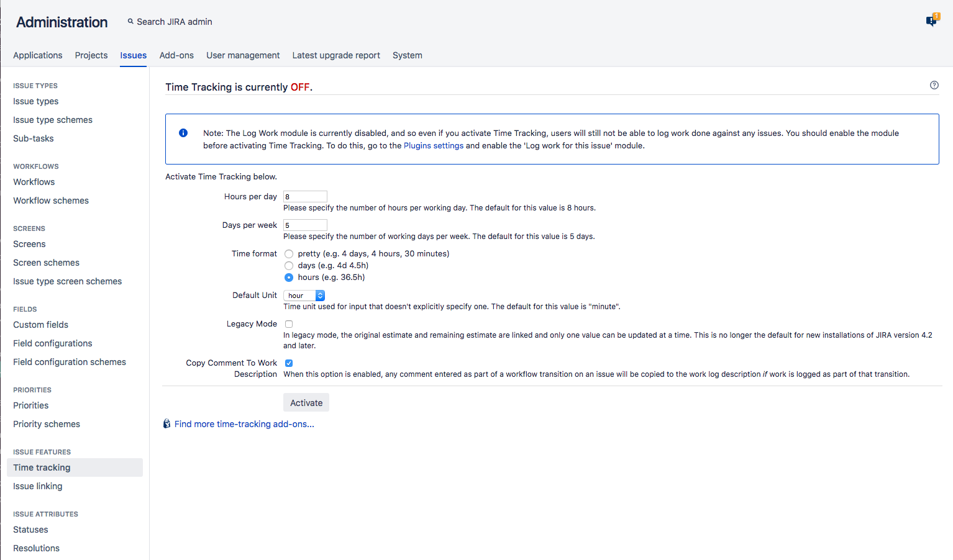Disable Copy Comment To Work Description
Image resolution: width=953 pixels, height=560 pixels.
tap(288, 363)
